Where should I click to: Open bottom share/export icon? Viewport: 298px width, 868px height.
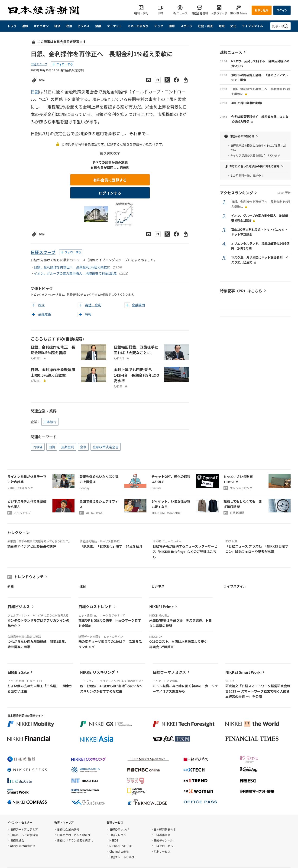click(186, 234)
